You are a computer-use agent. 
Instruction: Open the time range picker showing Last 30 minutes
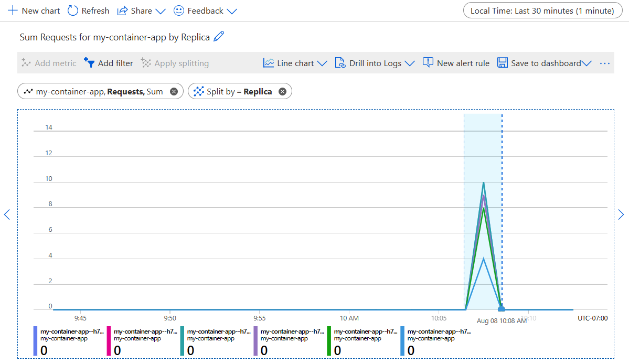pos(542,10)
